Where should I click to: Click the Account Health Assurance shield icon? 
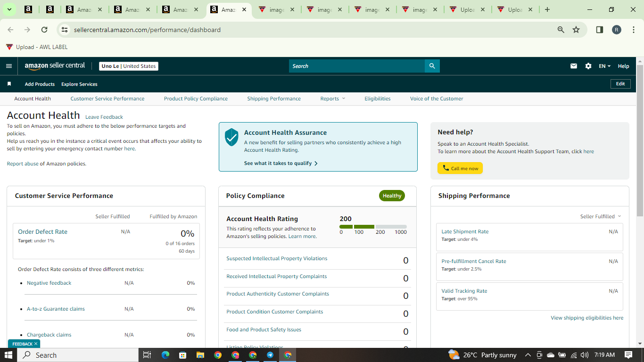coord(231,137)
